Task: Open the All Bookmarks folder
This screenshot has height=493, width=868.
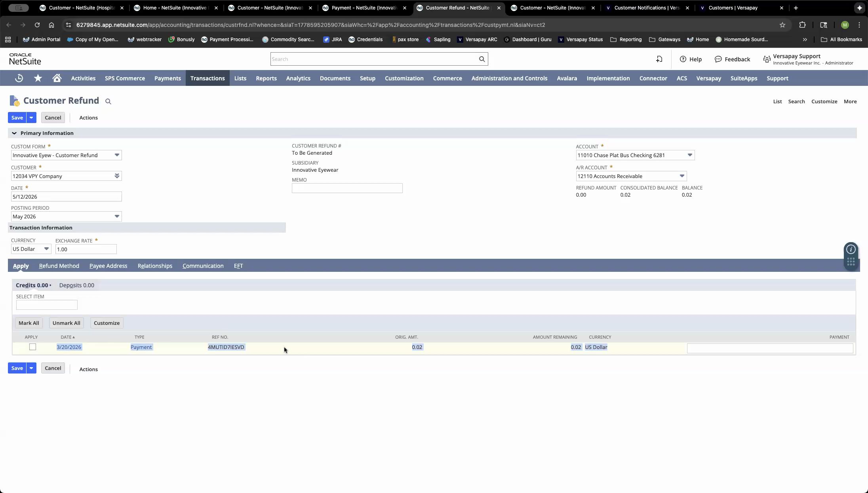Action: 841,40
